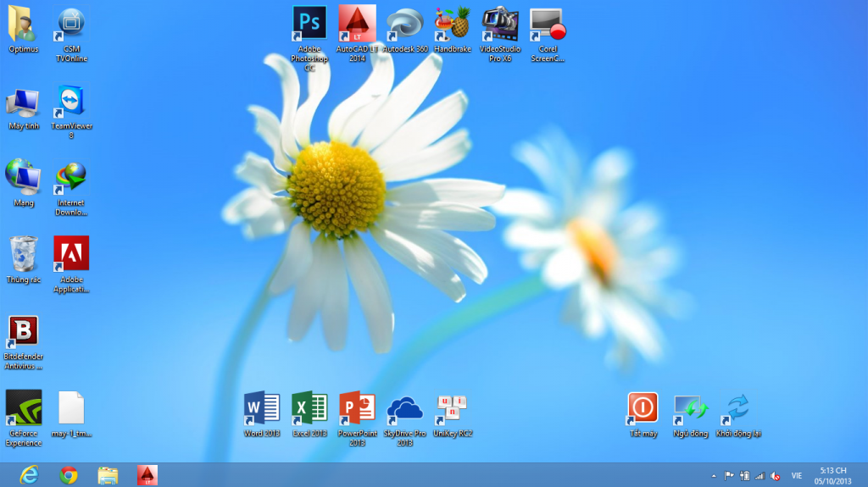Select the Corel ScreenCap shortcut
This screenshot has width=868, height=487.
(547, 24)
